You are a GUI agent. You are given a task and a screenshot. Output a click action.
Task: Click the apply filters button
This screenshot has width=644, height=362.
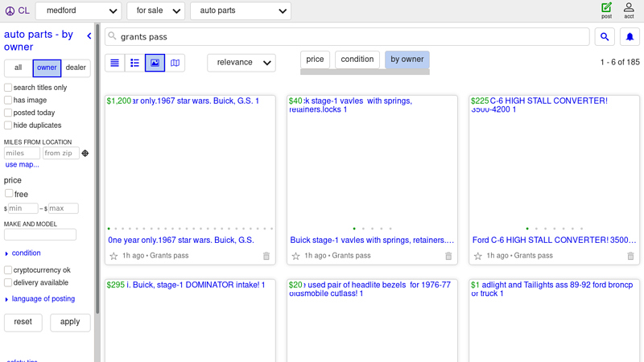tap(70, 322)
